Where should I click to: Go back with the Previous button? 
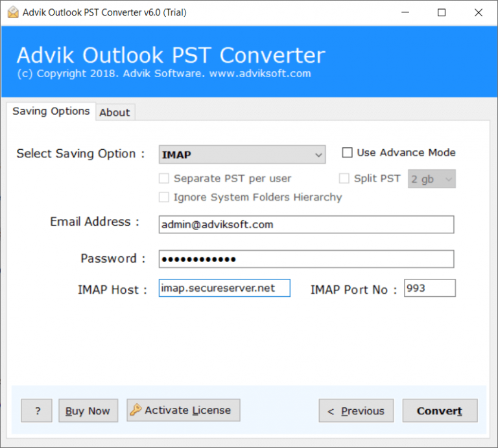(356, 410)
